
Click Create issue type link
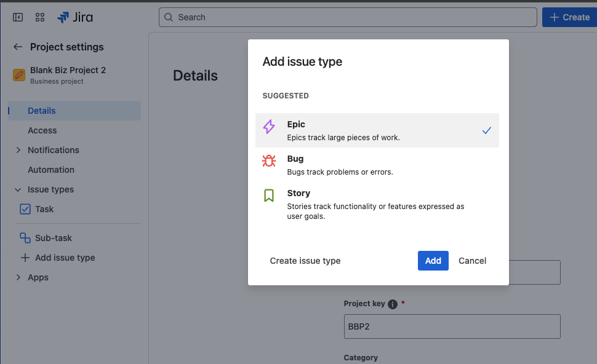[x=305, y=261]
